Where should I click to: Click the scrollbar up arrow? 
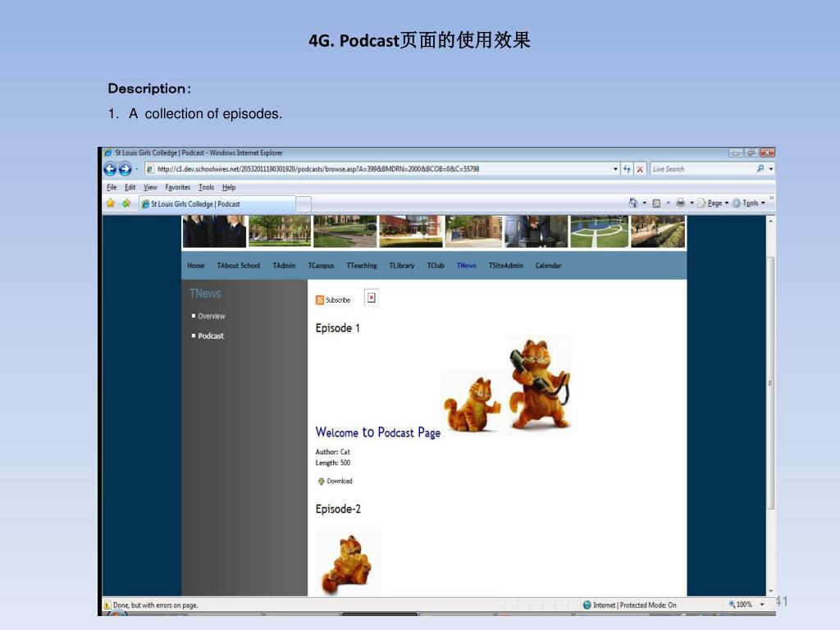click(771, 221)
